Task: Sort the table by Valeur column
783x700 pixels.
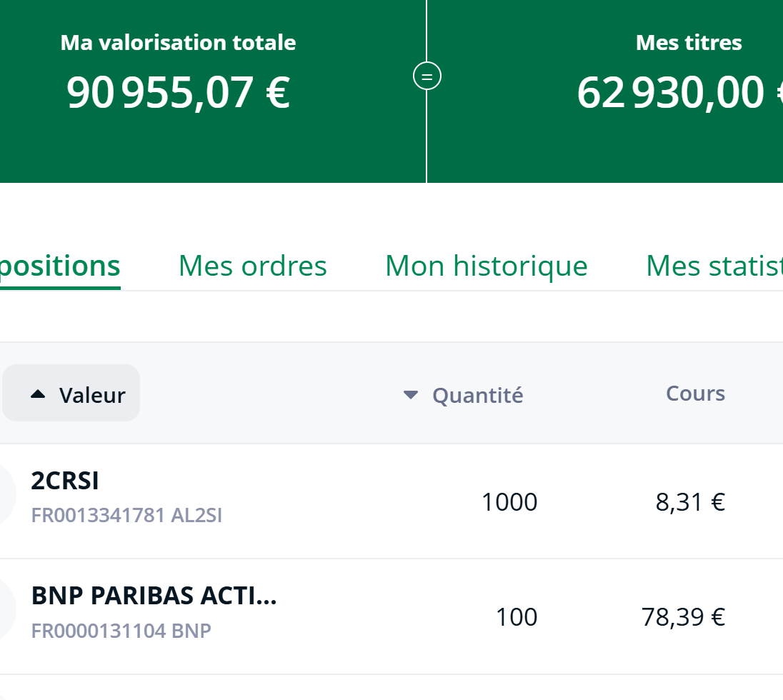Action: pyautogui.click(x=91, y=395)
